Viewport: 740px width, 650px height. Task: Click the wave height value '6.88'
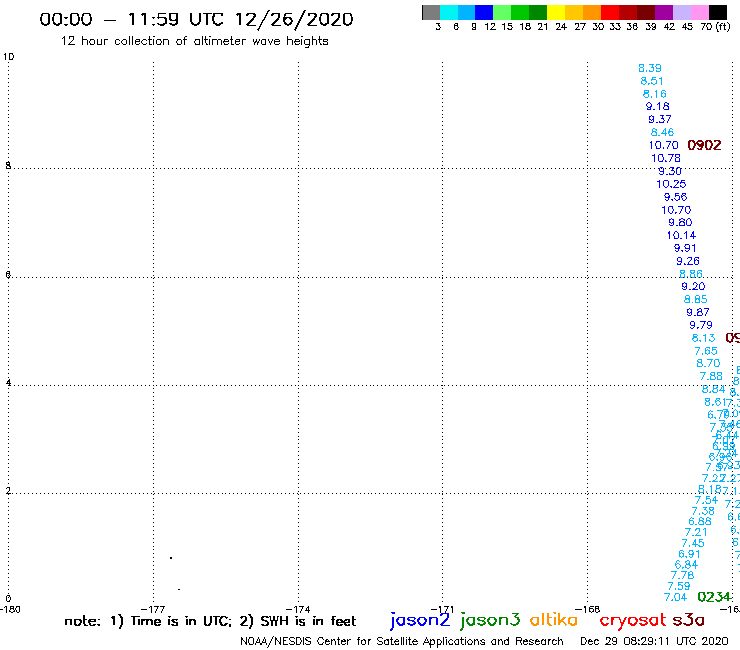click(699, 521)
